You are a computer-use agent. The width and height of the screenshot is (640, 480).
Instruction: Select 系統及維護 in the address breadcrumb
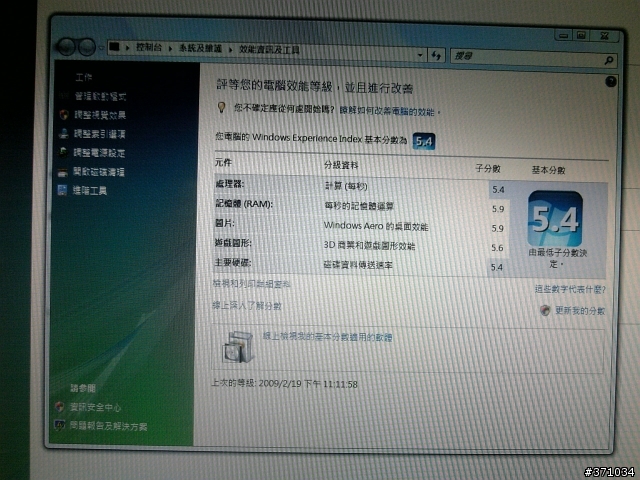[200, 49]
